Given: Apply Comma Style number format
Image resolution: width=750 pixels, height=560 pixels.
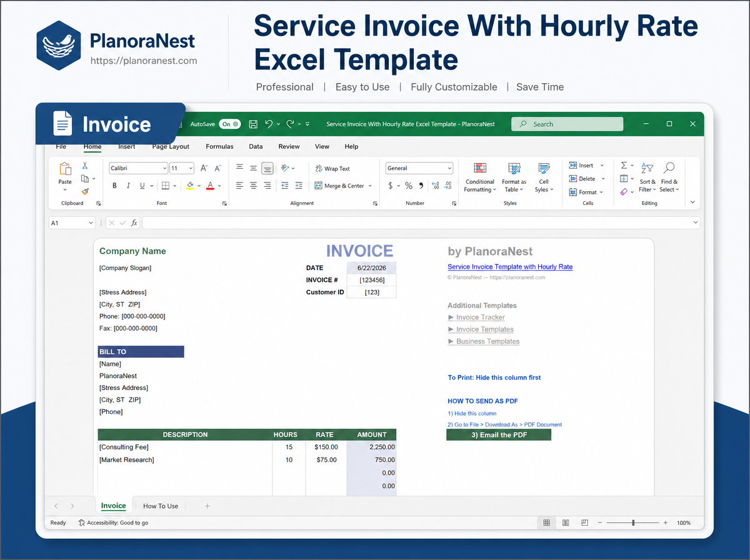Looking at the screenshot, I should (x=421, y=186).
